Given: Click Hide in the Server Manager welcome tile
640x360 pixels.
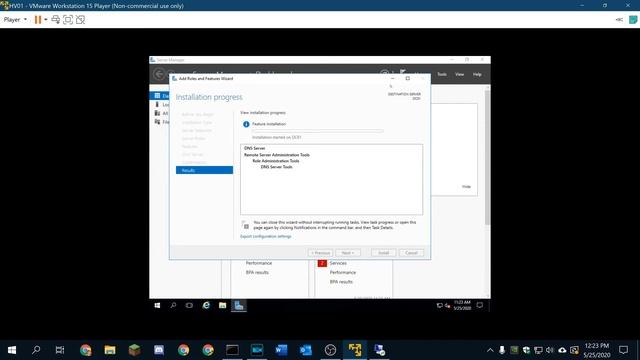Looking at the screenshot, I should (466, 187).
